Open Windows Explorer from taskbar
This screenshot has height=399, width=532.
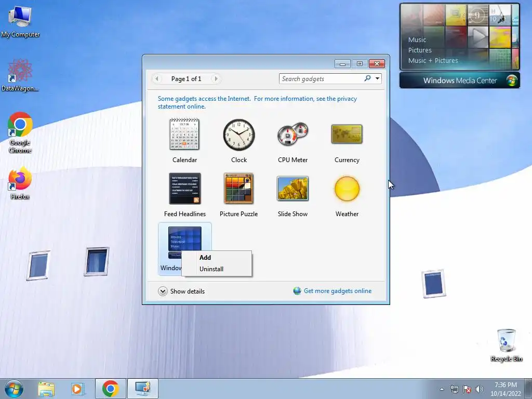click(46, 389)
